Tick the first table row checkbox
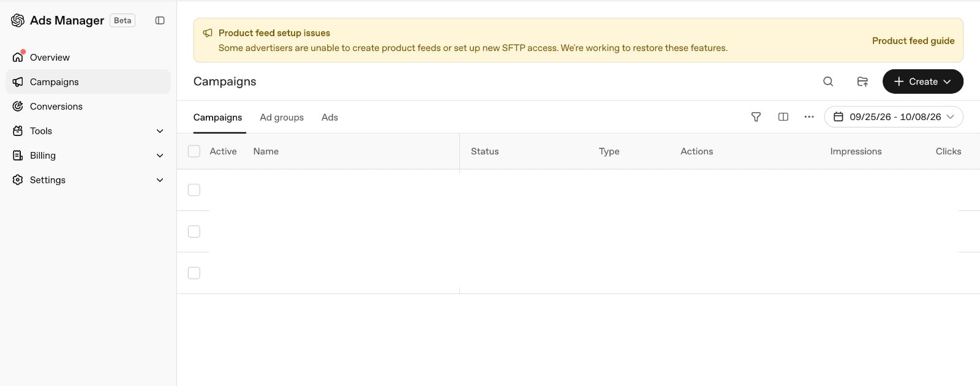This screenshot has width=980, height=386. point(194,190)
